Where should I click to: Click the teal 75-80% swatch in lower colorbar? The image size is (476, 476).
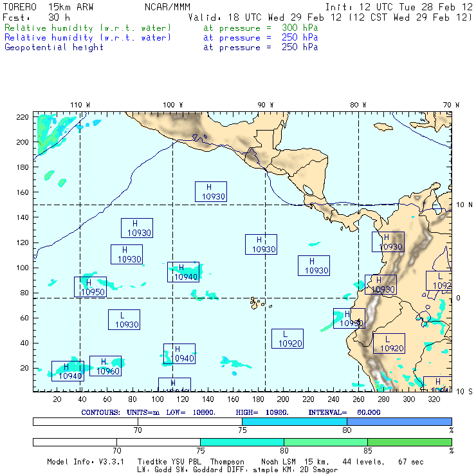point(242,442)
